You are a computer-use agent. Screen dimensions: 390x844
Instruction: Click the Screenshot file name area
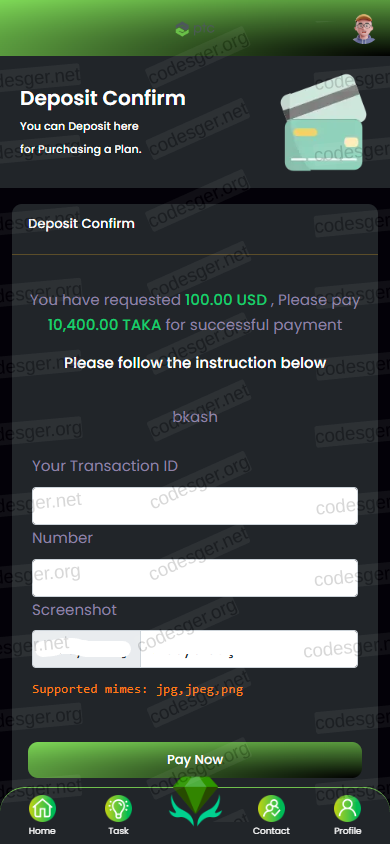pos(249,649)
